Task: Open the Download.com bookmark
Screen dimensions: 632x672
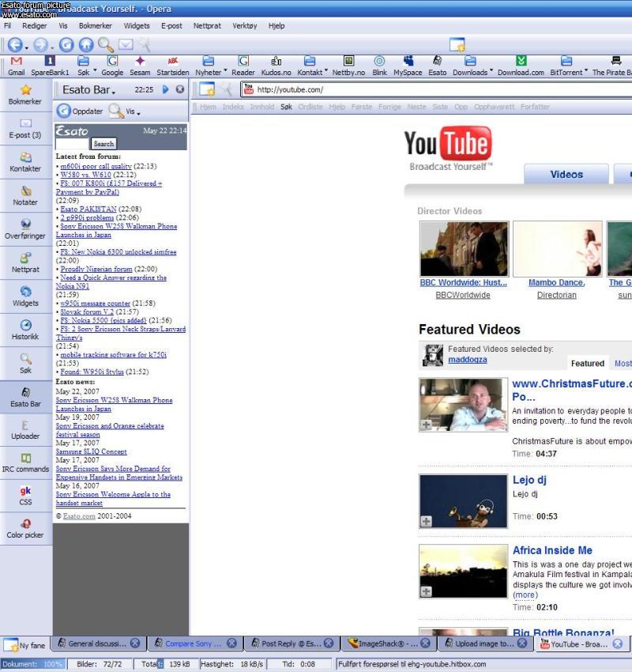Action: coord(521,66)
